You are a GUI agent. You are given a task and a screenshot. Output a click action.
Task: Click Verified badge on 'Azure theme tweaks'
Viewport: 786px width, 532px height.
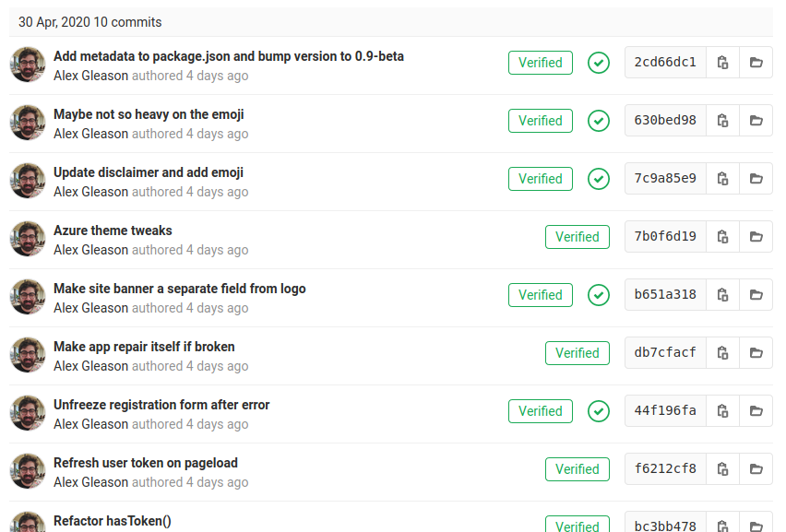(577, 237)
